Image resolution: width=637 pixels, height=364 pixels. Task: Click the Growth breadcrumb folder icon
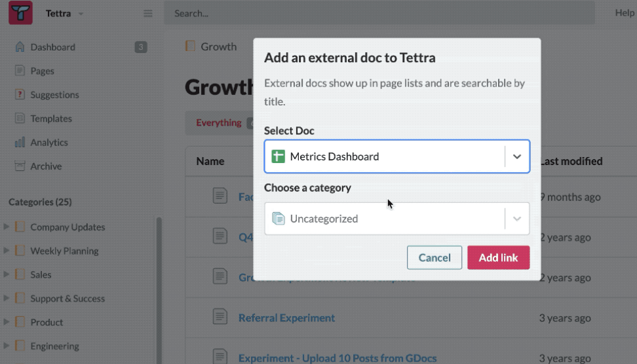pos(190,46)
